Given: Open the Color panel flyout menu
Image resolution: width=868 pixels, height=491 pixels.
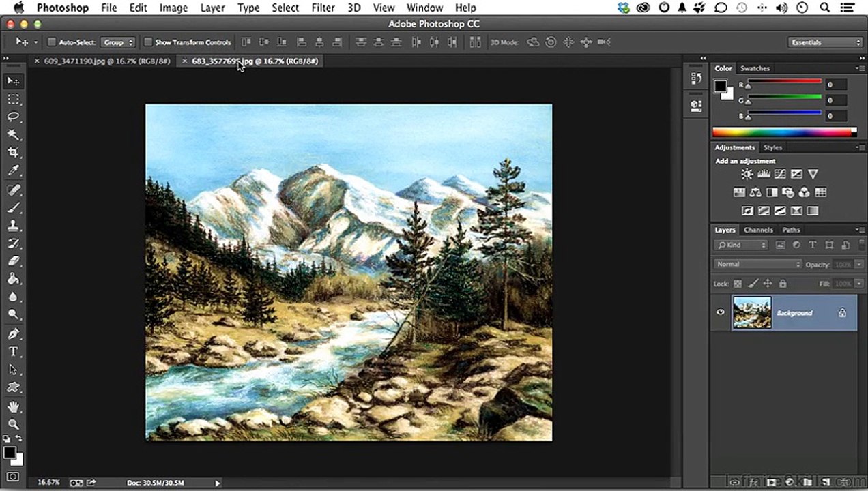Looking at the screenshot, I should 860,68.
